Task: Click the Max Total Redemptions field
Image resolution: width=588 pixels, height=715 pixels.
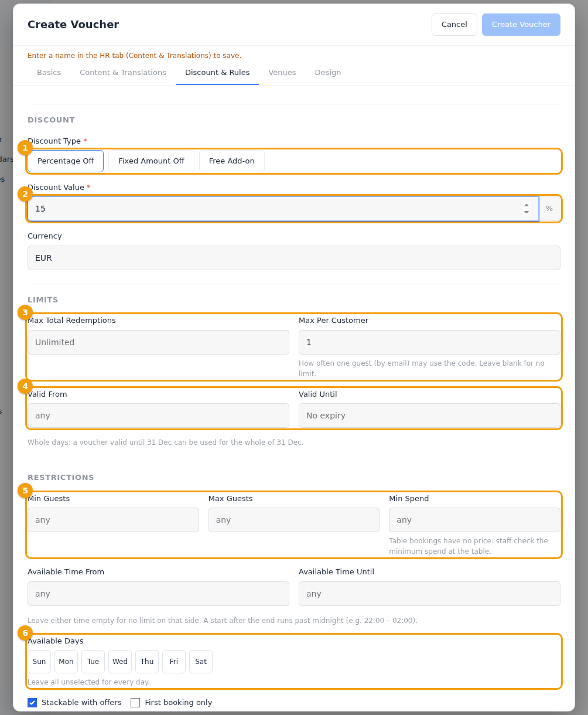Action: point(158,342)
